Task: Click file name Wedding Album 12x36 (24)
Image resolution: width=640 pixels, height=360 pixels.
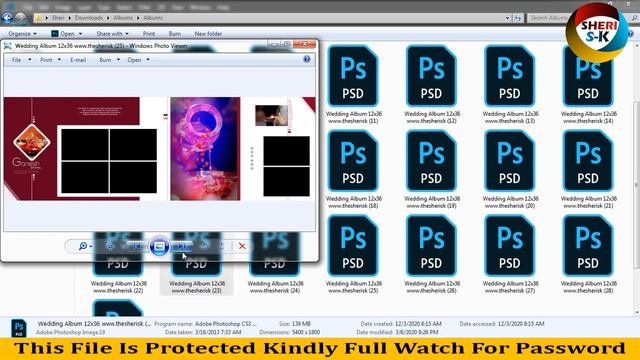Action: pyautogui.click(x=275, y=287)
